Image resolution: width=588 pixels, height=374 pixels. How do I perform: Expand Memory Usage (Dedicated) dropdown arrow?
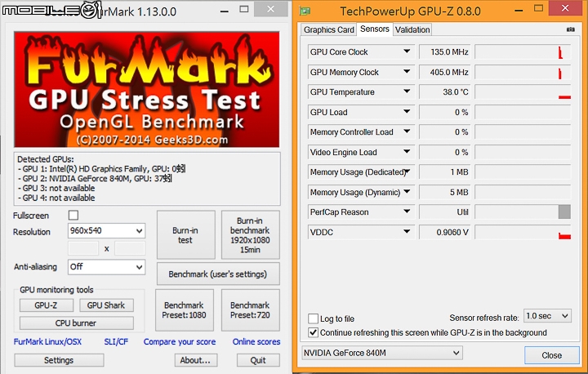[408, 171]
